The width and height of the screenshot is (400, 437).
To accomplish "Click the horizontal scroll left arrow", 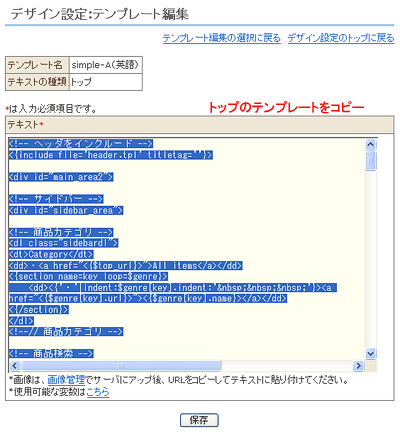I will pos(15,366).
